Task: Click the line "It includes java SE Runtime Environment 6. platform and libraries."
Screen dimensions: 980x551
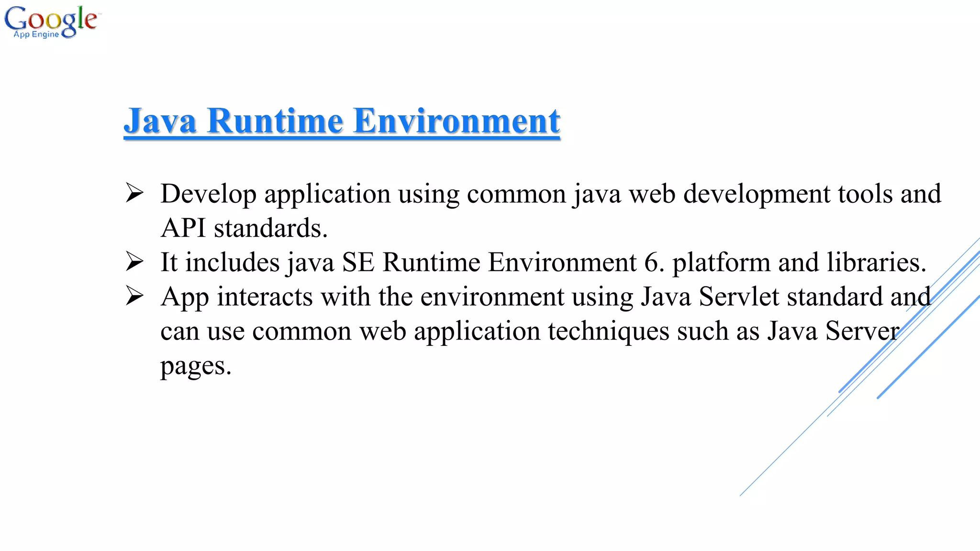Action: (544, 263)
